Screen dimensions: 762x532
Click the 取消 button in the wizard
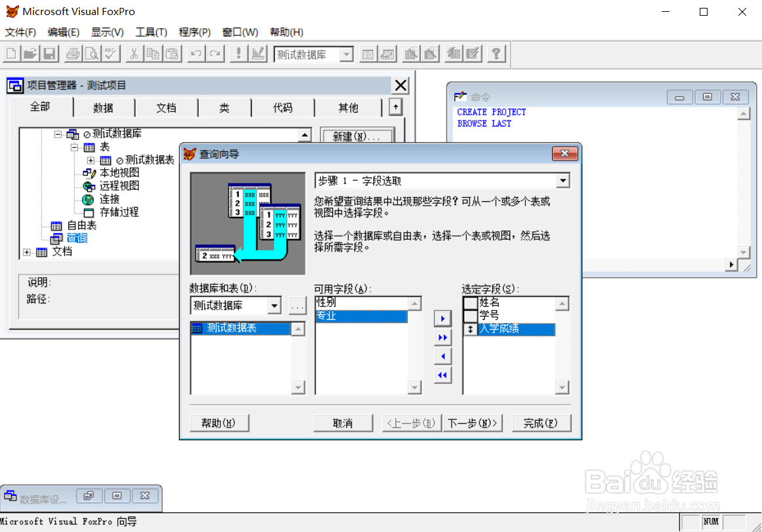coord(343,423)
